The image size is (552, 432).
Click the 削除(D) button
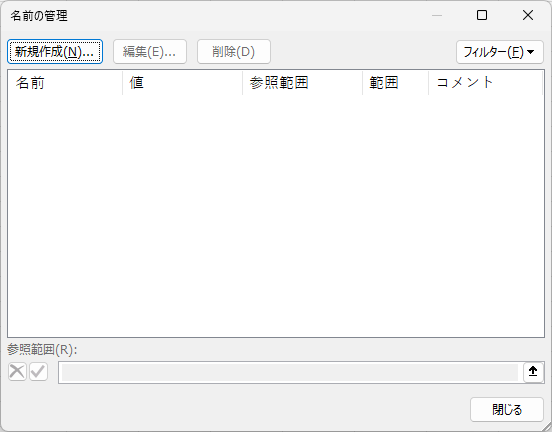234,52
